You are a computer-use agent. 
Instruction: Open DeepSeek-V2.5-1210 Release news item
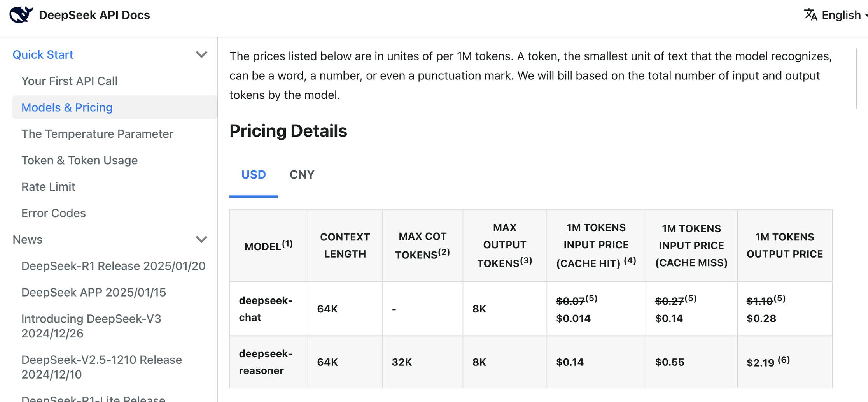click(x=101, y=367)
